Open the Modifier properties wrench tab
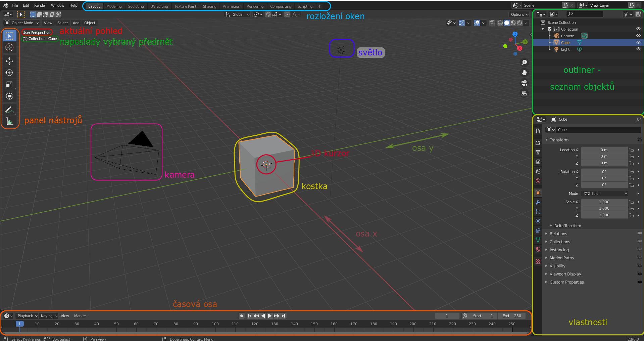This screenshot has width=644, height=341. pos(538,202)
